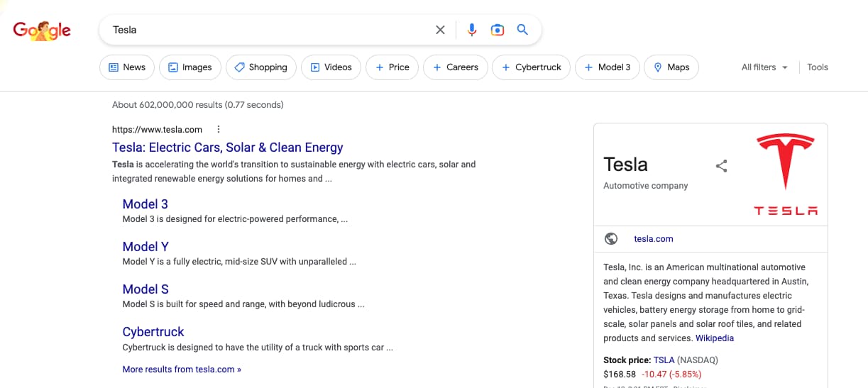The width and height of the screenshot is (868, 388).
Task: Open the Images filter chip
Action: point(189,67)
